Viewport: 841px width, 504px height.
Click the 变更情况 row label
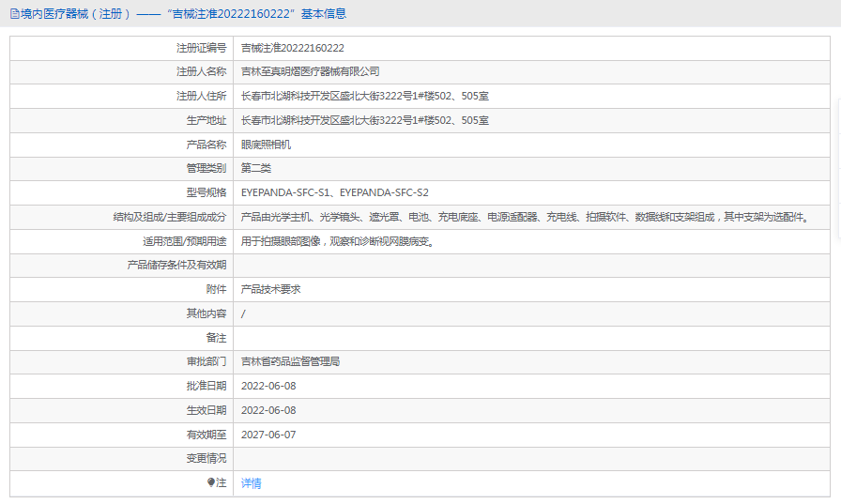point(206,458)
